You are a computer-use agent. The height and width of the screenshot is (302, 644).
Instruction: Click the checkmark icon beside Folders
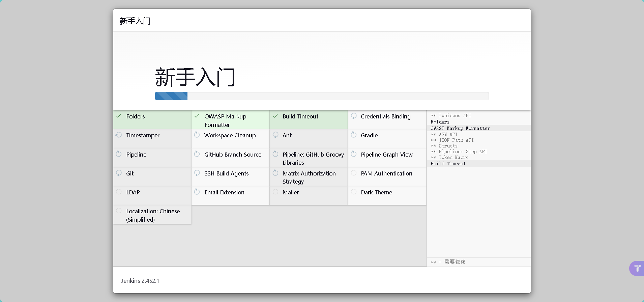pos(119,116)
